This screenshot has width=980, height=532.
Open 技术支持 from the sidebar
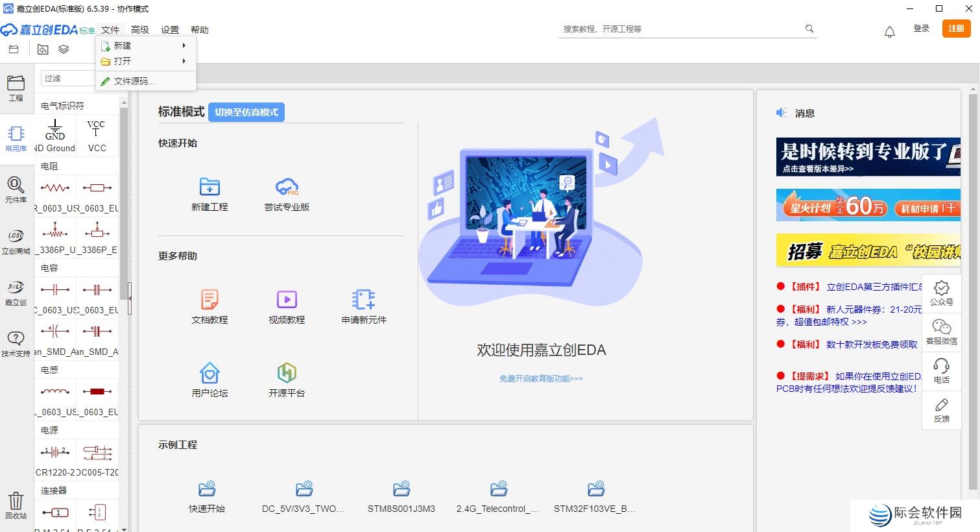click(x=16, y=343)
